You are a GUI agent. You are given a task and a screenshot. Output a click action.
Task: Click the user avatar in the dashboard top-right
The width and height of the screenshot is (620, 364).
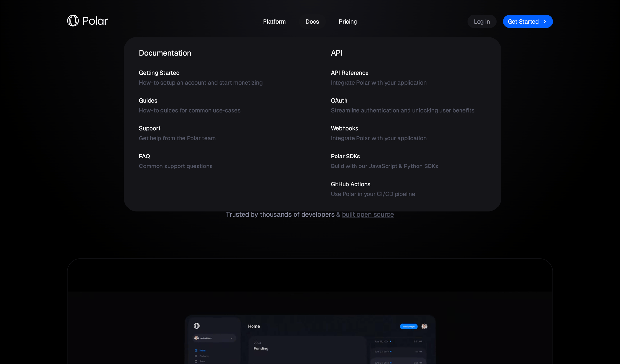[424, 326]
